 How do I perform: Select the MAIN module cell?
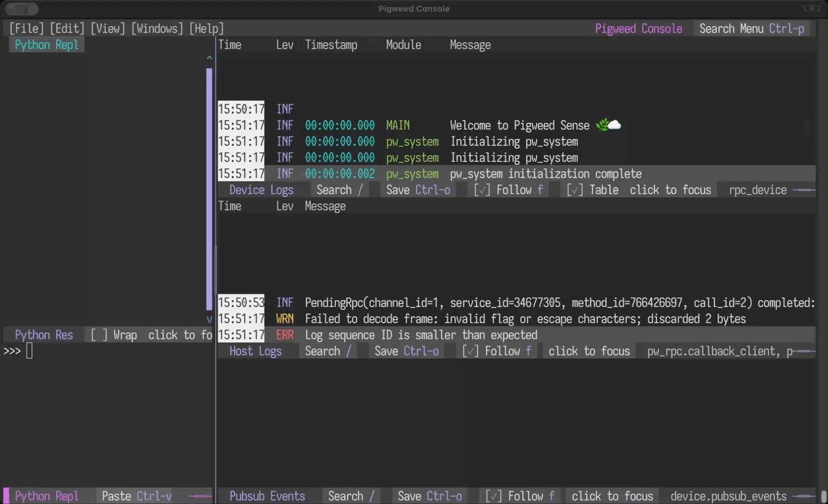tap(398, 125)
